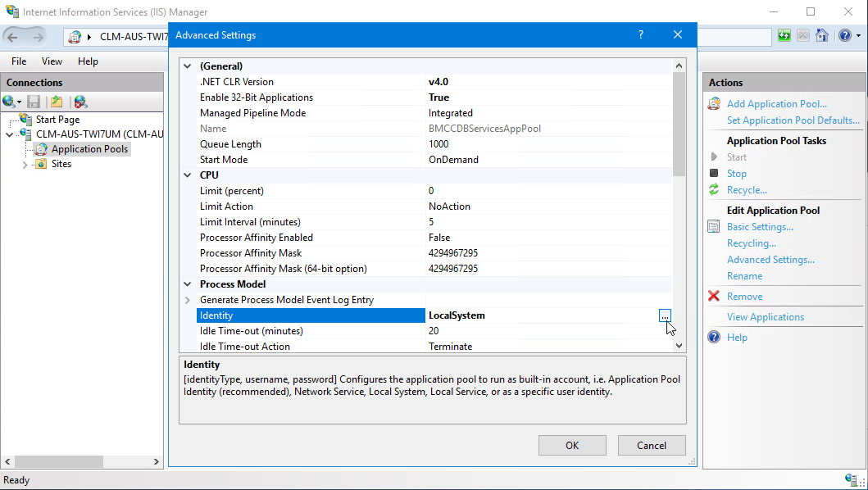The width and height of the screenshot is (868, 490).
Task: Open Advanced Settings help question mark
Action: (x=640, y=35)
